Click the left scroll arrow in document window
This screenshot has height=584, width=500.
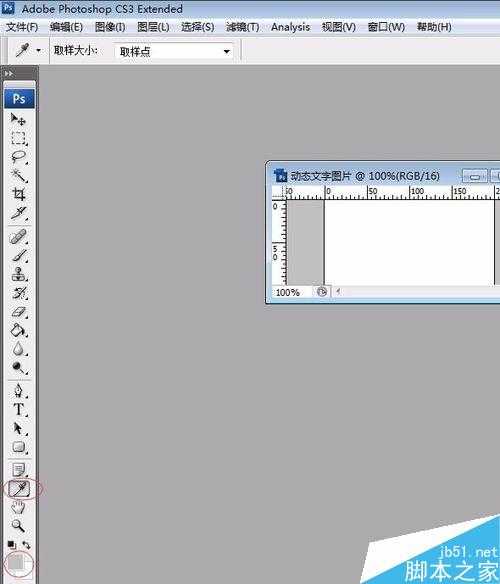pos(338,292)
